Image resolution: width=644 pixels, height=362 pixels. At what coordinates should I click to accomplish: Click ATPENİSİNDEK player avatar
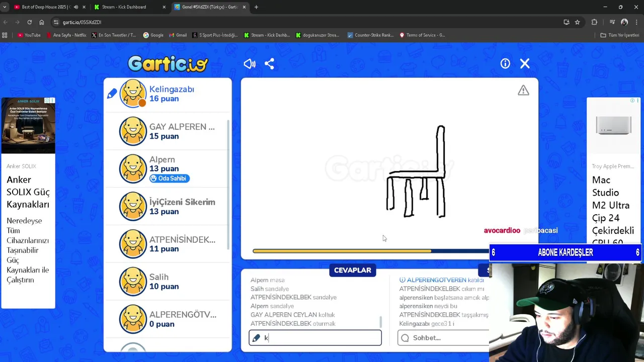133,243
